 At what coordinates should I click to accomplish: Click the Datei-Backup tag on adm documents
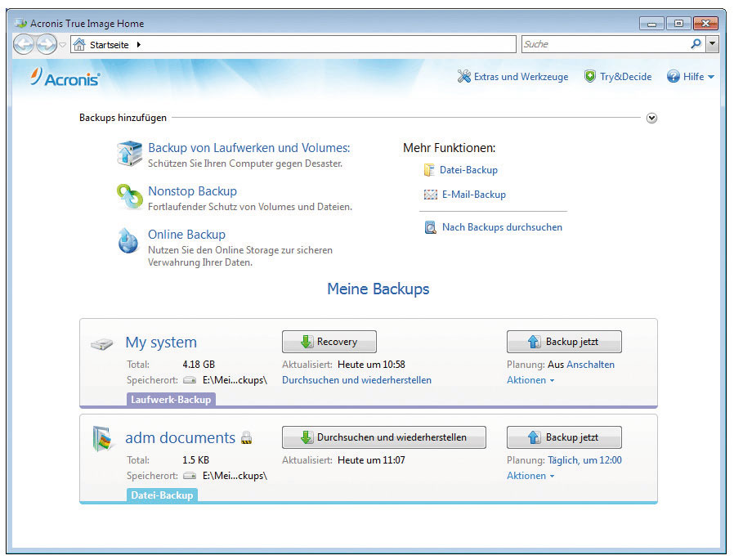coord(162,495)
